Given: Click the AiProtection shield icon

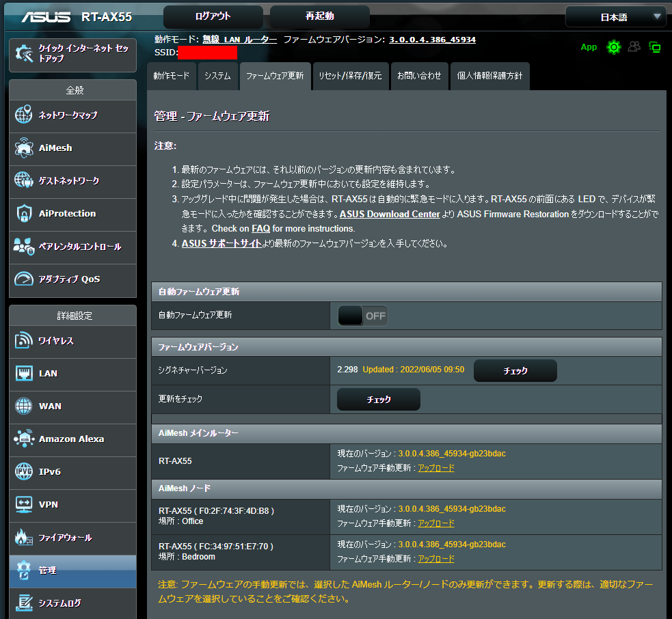Looking at the screenshot, I should click(x=24, y=213).
